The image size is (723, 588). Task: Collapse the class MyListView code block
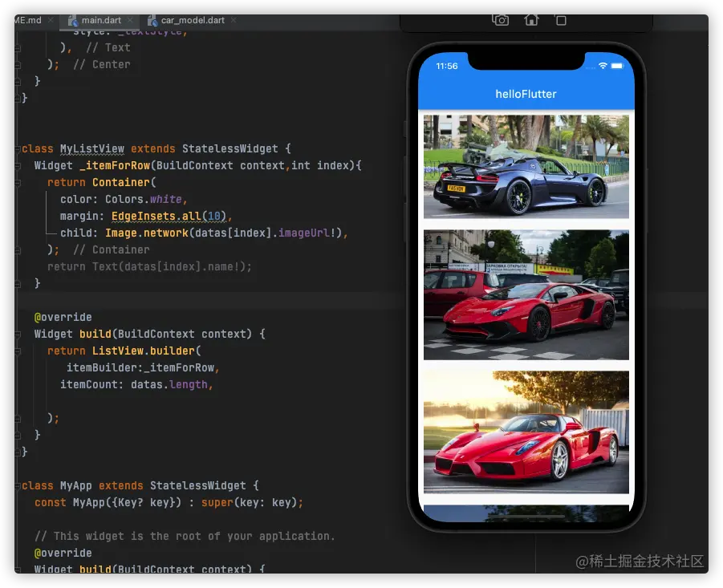tap(18, 149)
